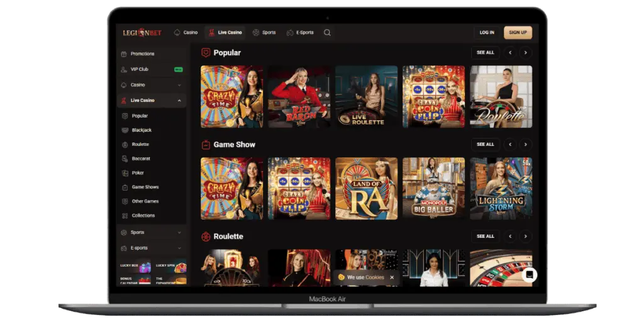The height and width of the screenshot is (322, 644).
Task: Open Crazy Coin Flip in Game Show row
Action: [x=299, y=189]
